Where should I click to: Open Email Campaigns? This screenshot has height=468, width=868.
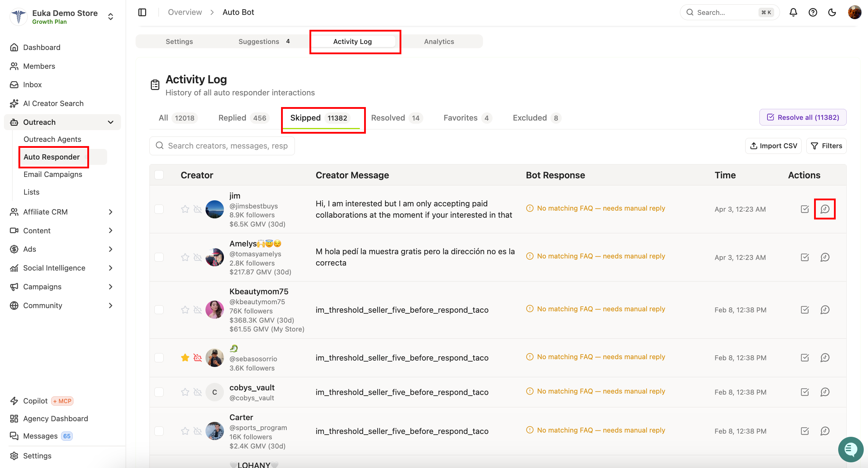[x=53, y=174]
